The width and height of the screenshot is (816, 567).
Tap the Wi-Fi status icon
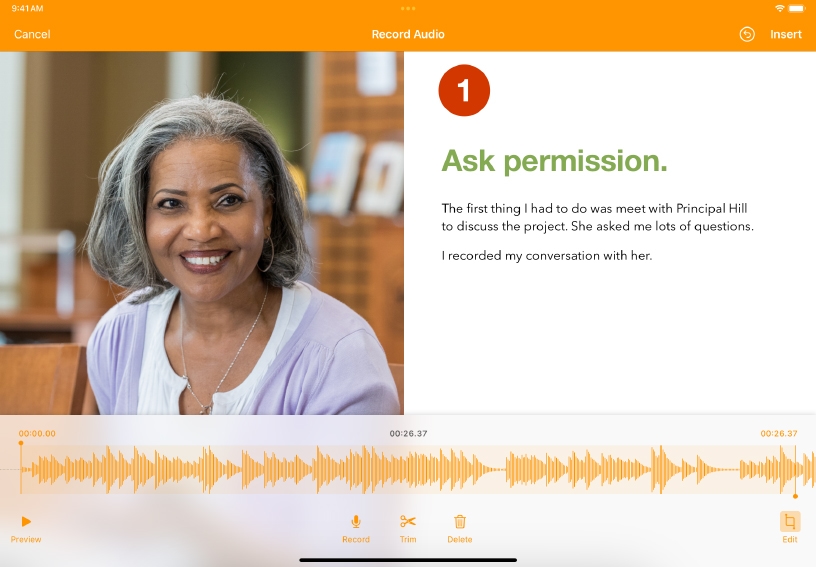coord(779,8)
